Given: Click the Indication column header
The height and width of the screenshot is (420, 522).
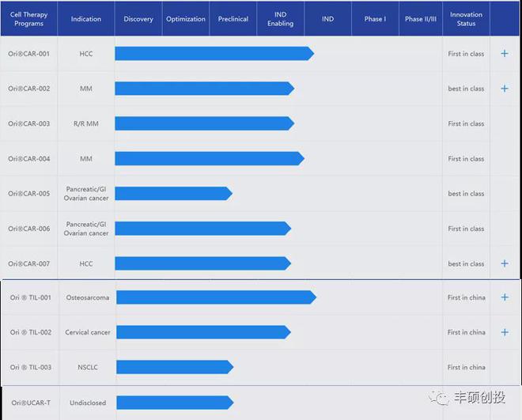Looking at the screenshot, I should point(86,19).
